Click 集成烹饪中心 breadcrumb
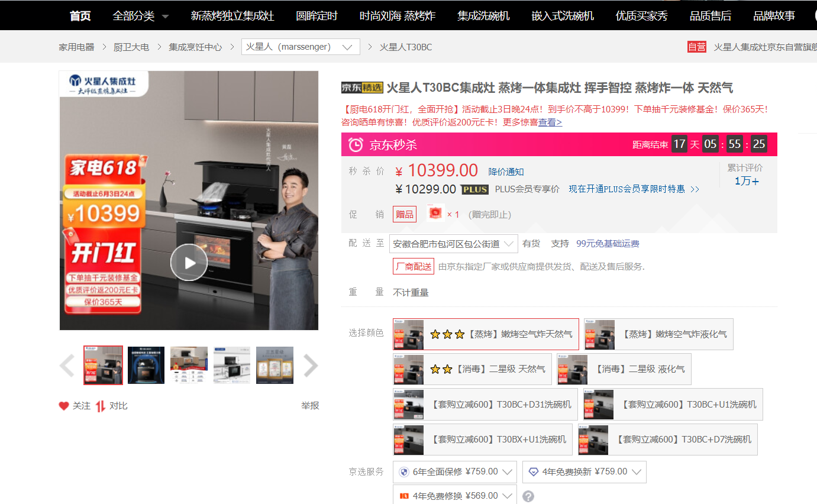Screen dimensions: 817x504 coord(195,47)
